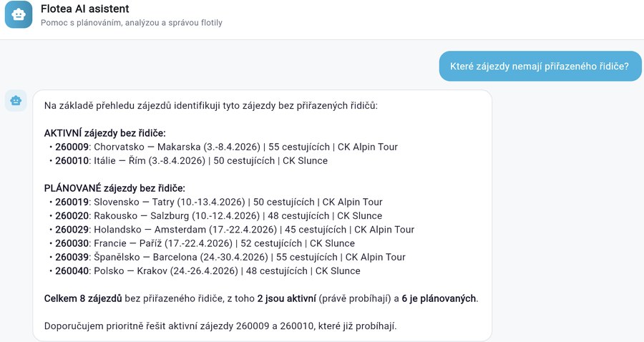Click trip number 260040 Polsko Krakov

point(72,270)
